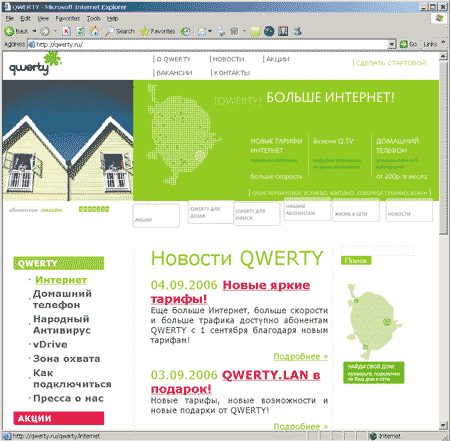
Task: Open the Search toolbar button
Action: point(120,31)
